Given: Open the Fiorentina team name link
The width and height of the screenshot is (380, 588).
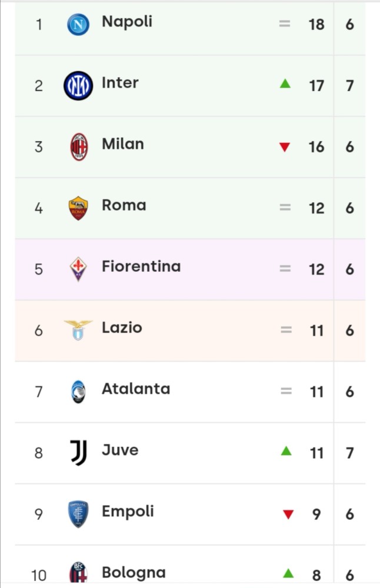Looking at the screenshot, I should pyautogui.click(x=141, y=266).
